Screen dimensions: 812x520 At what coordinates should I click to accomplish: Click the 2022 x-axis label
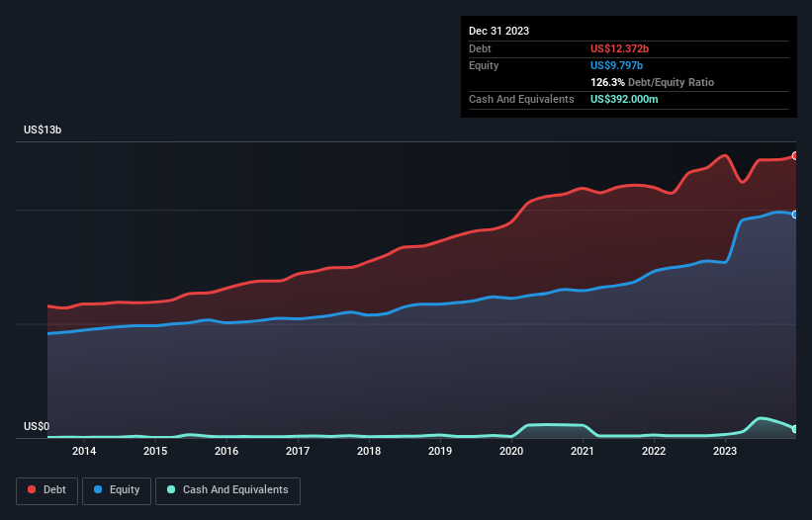[654, 451]
